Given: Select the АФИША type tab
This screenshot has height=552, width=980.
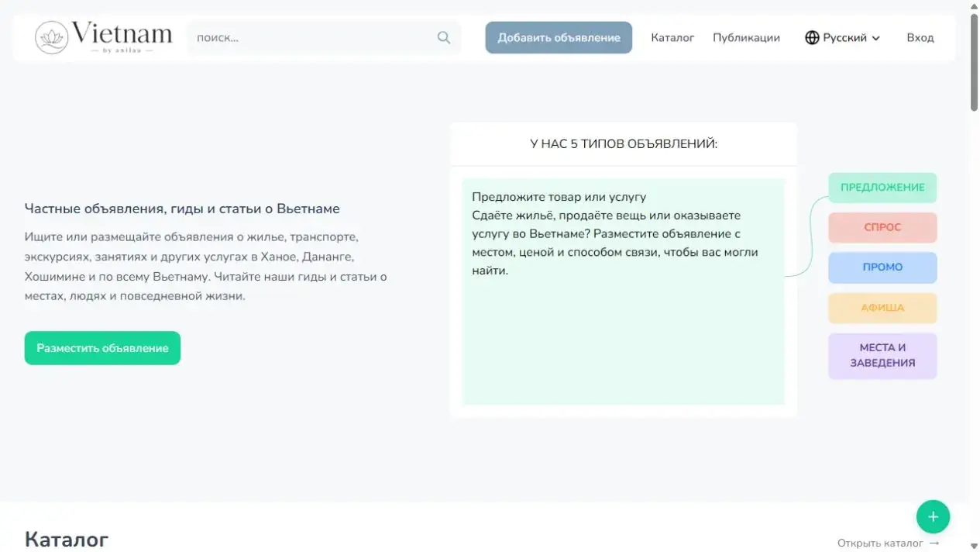Looking at the screenshot, I should (x=882, y=308).
